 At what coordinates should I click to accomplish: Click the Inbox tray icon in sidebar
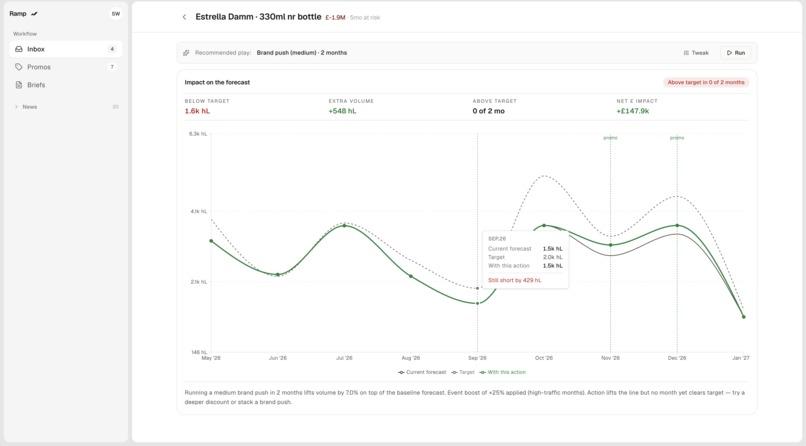tap(19, 49)
